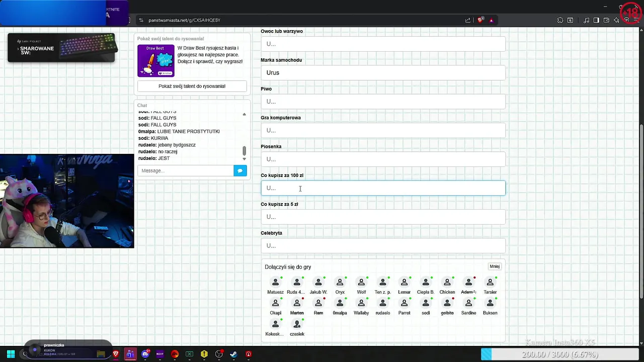
Task: Click the 'Marka samochodu' field containing Urus
Action: pyautogui.click(x=383, y=72)
